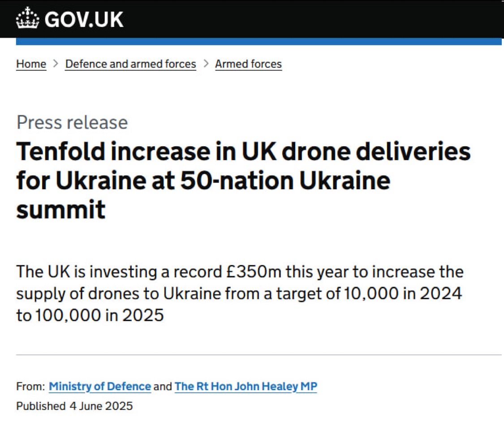This screenshot has width=504, height=431.
Task: Click the grey horizontal divider line
Action: click(258, 355)
